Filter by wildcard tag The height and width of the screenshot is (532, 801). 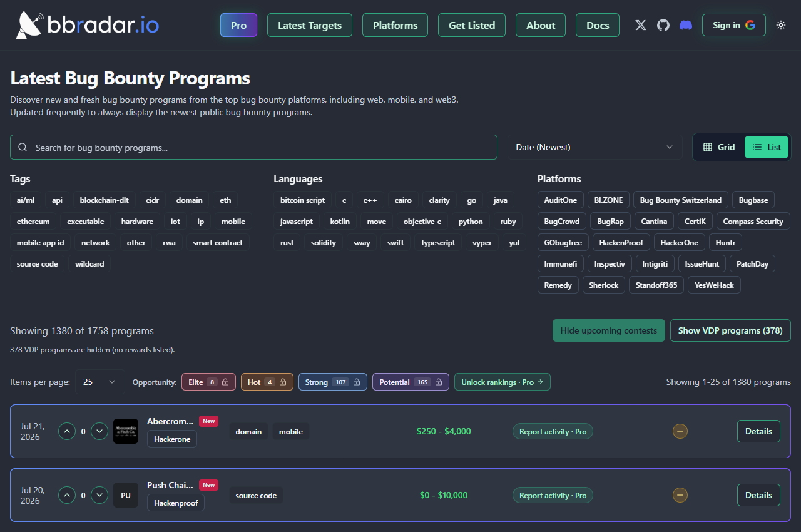click(x=89, y=264)
